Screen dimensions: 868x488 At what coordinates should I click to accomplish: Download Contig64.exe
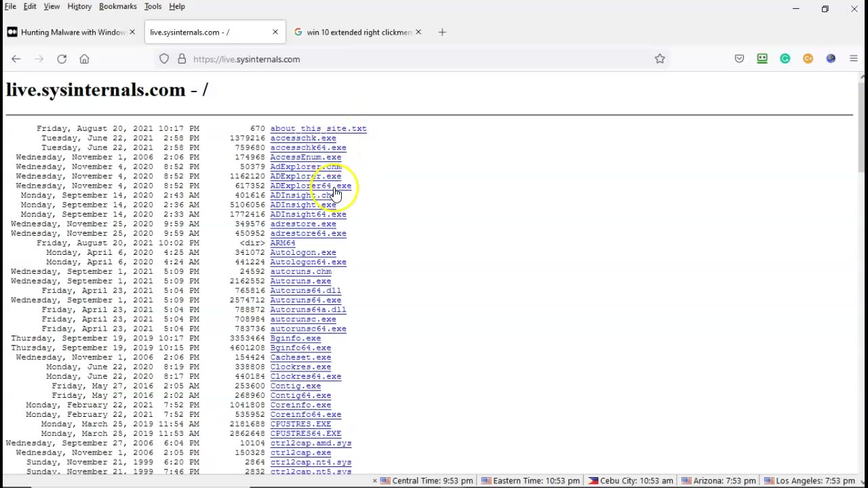tap(300, 395)
